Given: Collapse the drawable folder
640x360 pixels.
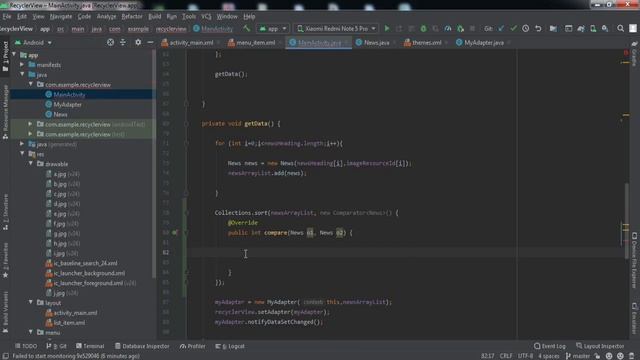Looking at the screenshot, I should tap(31, 163).
